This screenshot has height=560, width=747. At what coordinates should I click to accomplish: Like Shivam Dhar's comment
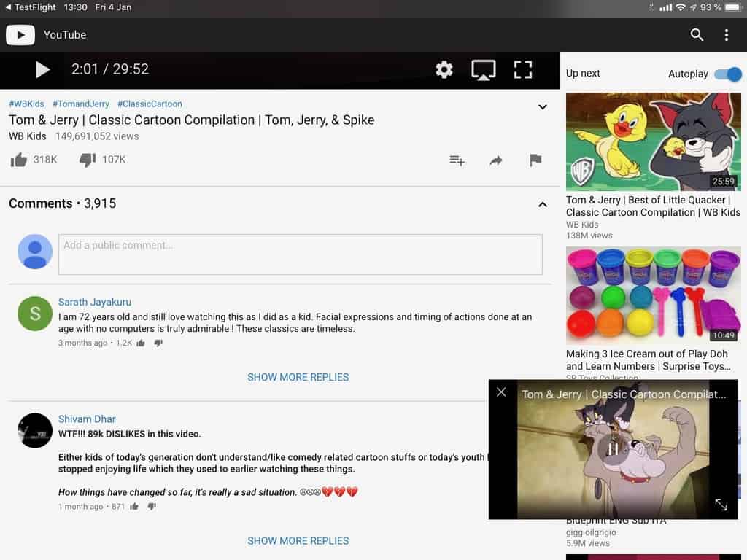134,507
